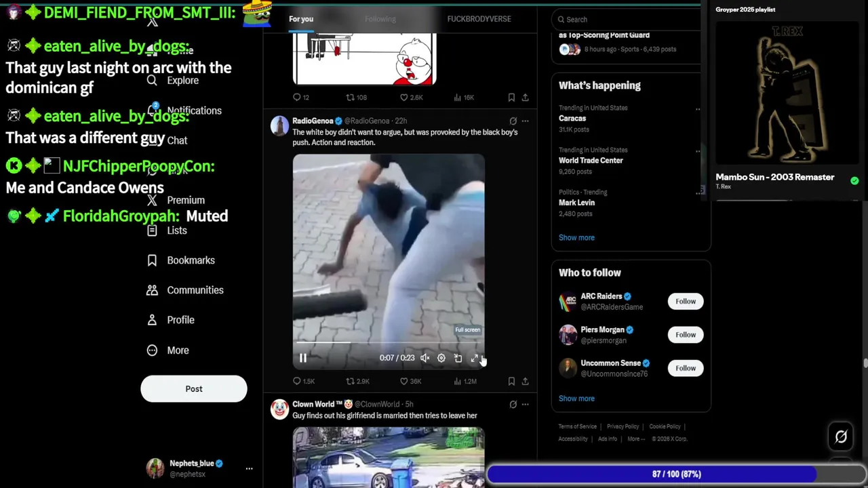The width and height of the screenshot is (868, 488).
Task: Open the Caracas trending topic
Action: pyautogui.click(x=572, y=118)
